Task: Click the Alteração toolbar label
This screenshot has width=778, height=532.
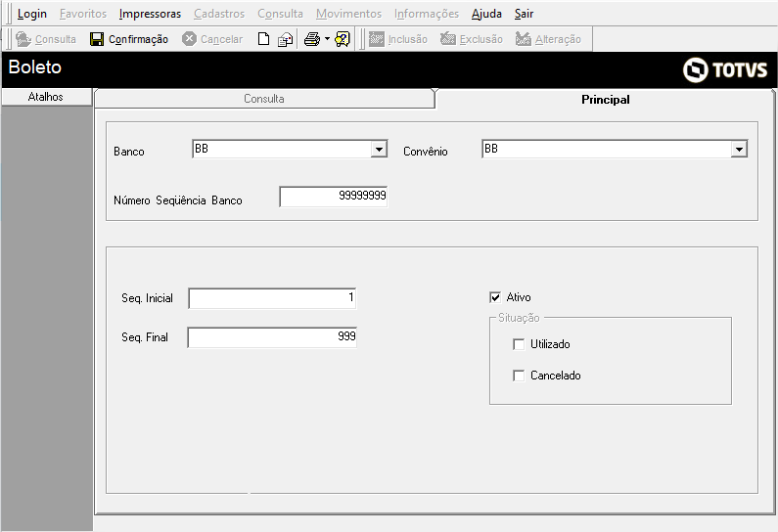Action: point(558,39)
